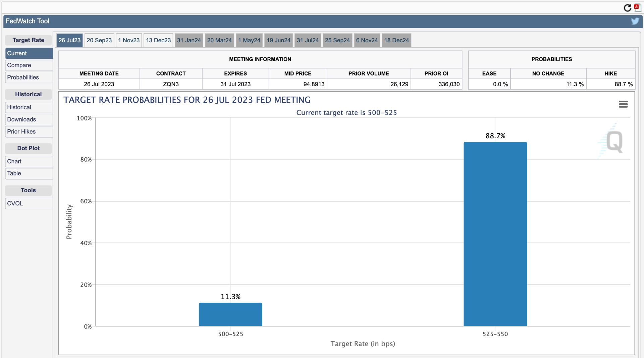Open the Dot Plot Table item

click(29, 173)
